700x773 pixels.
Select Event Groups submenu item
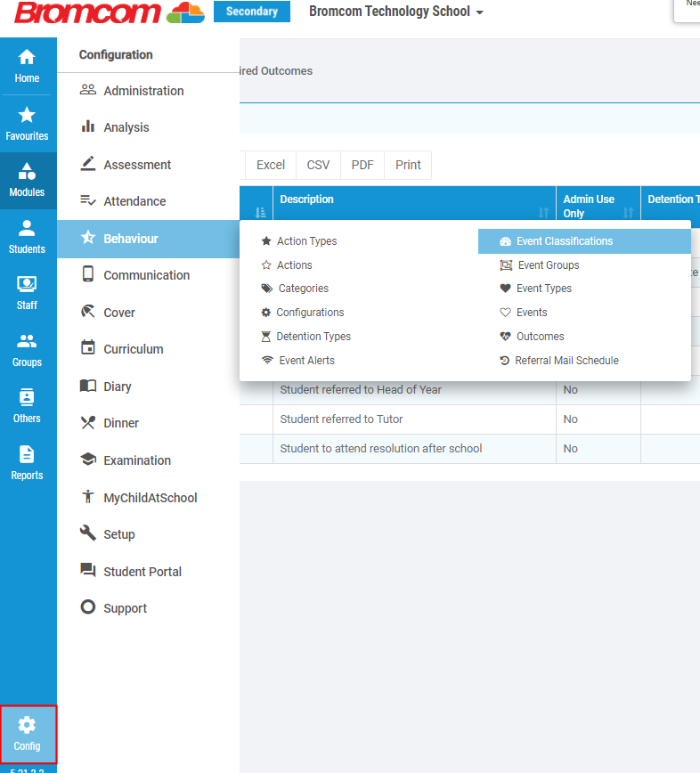pyautogui.click(x=540, y=265)
